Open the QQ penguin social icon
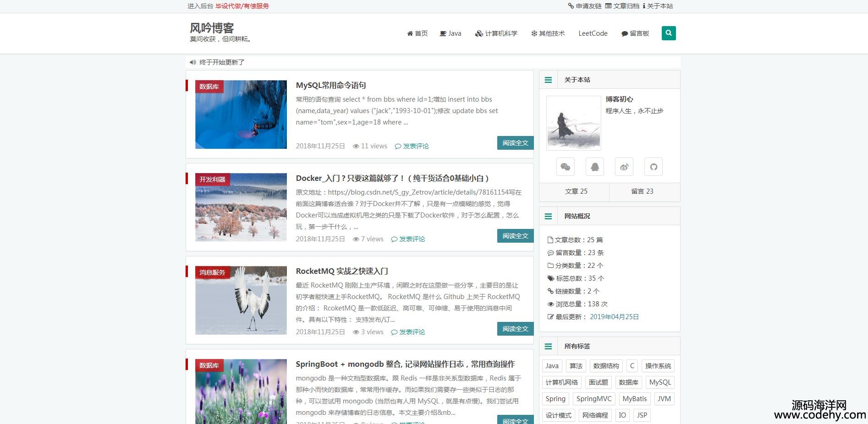The height and width of the screenshot is (424, 868). [595, 167]
